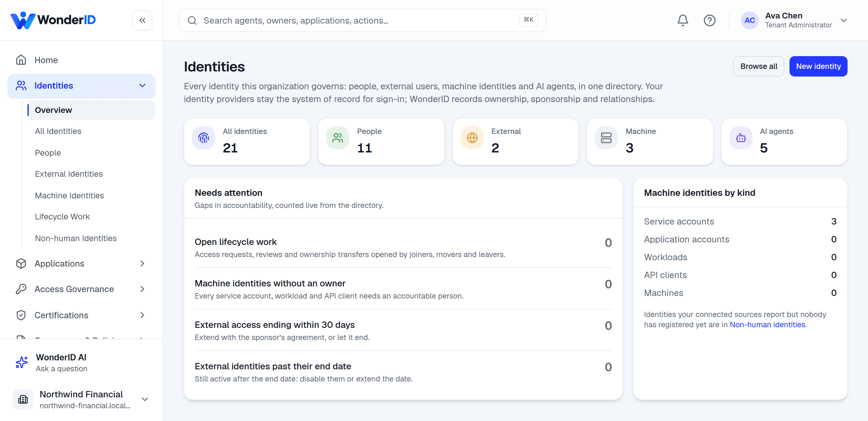This screenshot has width=868, height=421.
Task: Collapse the Identities menu chevron
Action: pos(142,85)
